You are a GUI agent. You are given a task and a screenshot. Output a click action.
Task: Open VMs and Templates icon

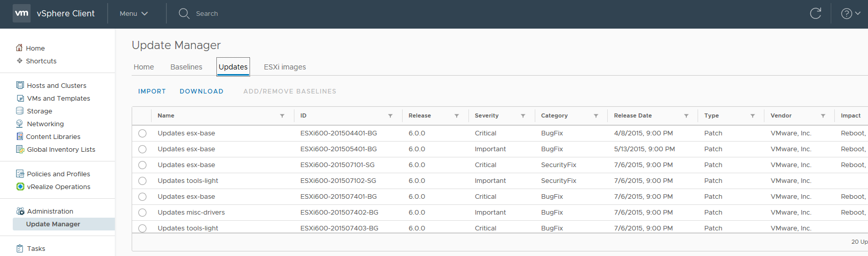20,98
